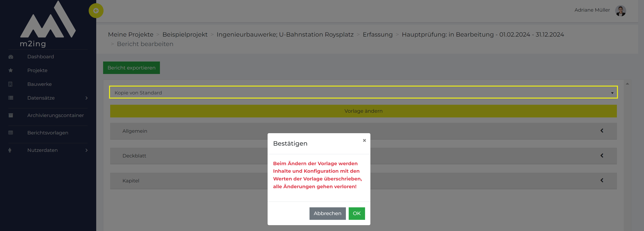
Task: Follow Hauptprüfung: in Bearbeitung breadcrumb
Action: click(483, 35)
